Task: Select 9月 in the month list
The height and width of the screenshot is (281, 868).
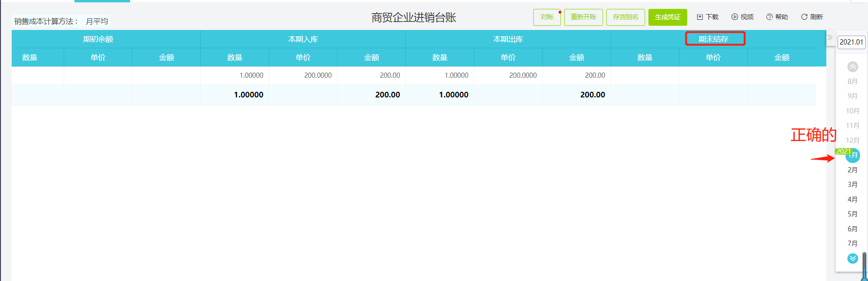Action: (853, 96)
